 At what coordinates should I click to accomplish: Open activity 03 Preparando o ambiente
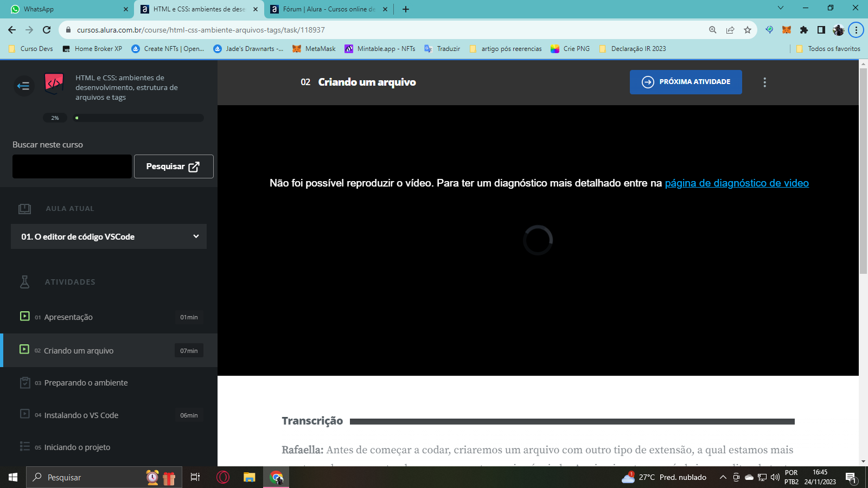click(x=108, y=383)
